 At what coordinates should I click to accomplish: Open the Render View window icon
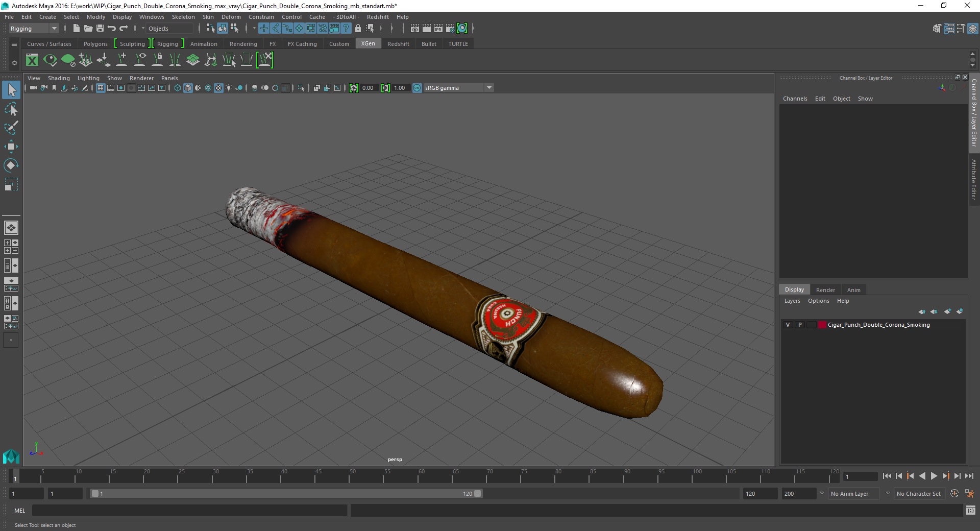(414, 29)
